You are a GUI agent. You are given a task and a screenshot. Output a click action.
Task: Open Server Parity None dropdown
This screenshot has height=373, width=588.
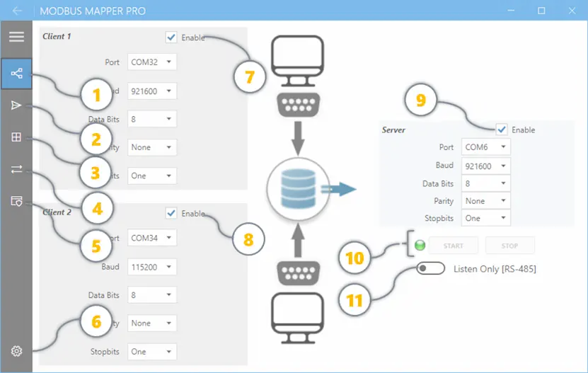pyautogui.click(x=485, y=201)
